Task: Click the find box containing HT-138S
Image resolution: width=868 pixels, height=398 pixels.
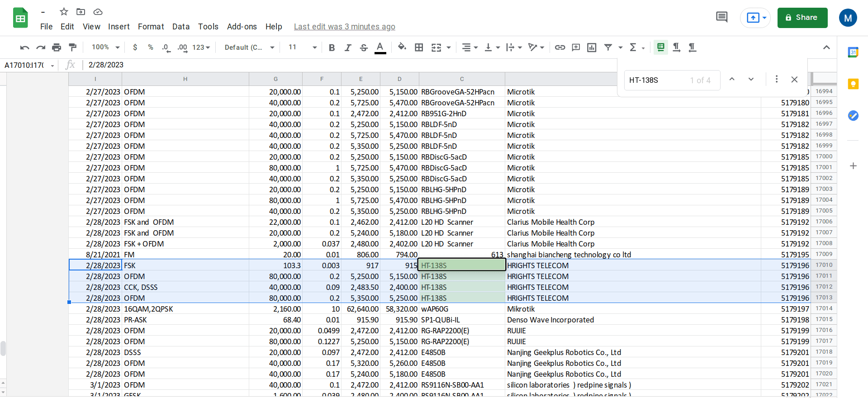Action: 672,80
